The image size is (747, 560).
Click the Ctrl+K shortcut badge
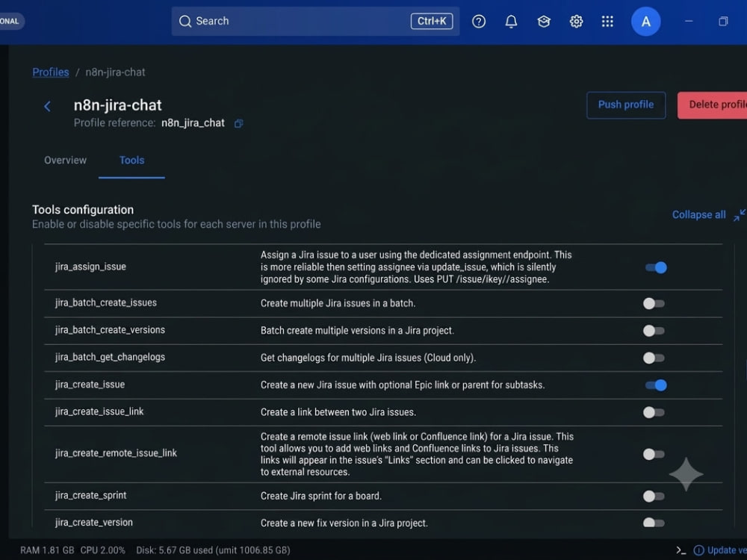click(432, 22)
